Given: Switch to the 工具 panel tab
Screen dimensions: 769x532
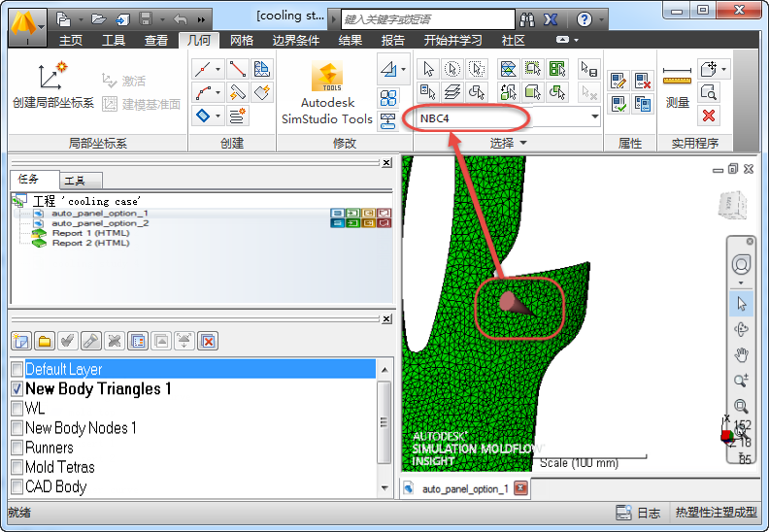Looking at the screenshot, I should coord(81,181).
